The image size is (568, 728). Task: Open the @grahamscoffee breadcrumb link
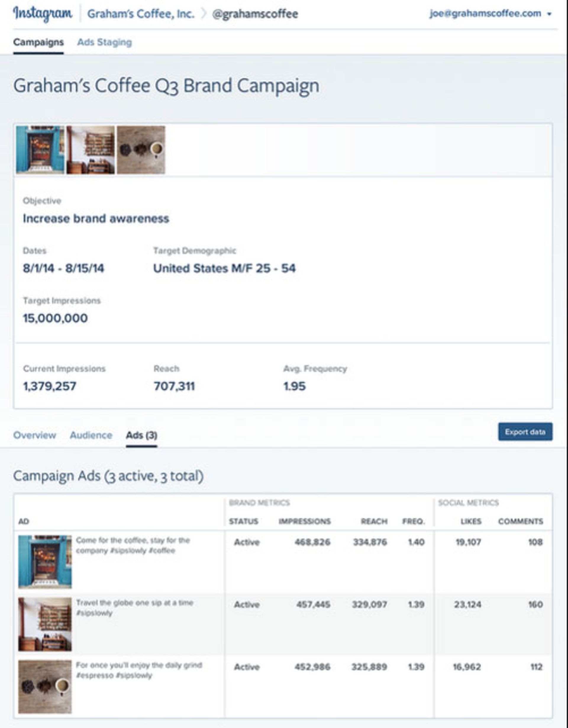pyautogui.click(x=255, y=14)
